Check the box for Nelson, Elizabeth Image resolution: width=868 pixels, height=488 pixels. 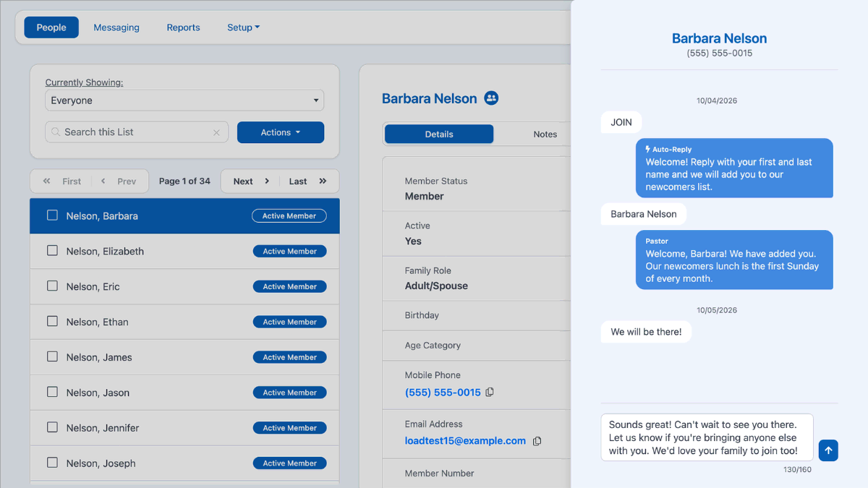point(52,250)
